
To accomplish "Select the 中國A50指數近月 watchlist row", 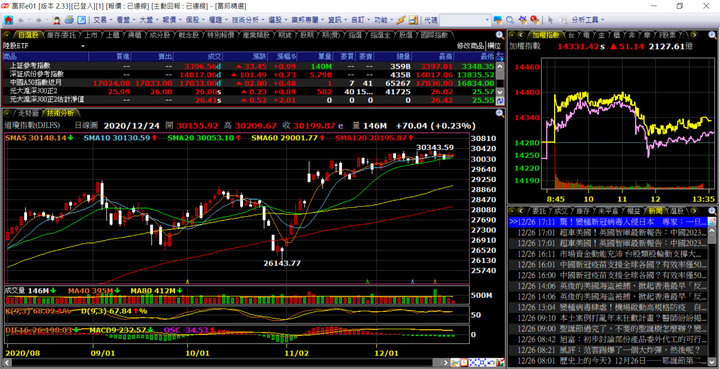I will click(248, 83).
